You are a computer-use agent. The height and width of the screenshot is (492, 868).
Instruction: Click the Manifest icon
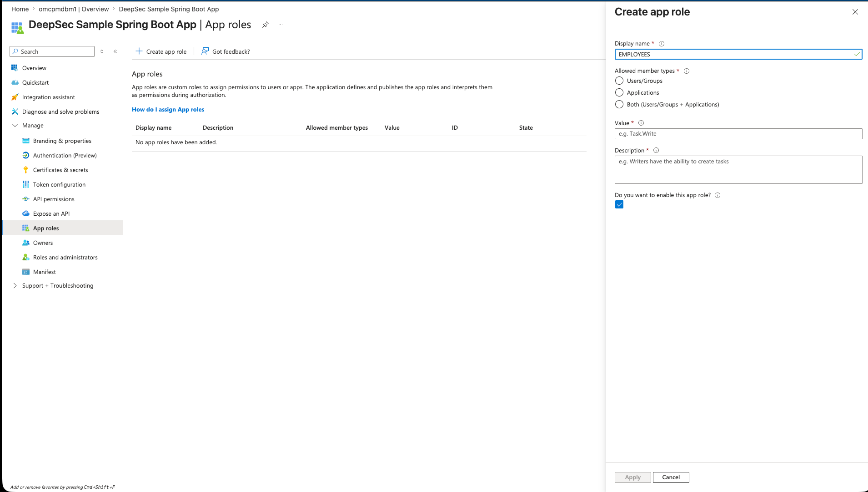(x=26, y=272)
